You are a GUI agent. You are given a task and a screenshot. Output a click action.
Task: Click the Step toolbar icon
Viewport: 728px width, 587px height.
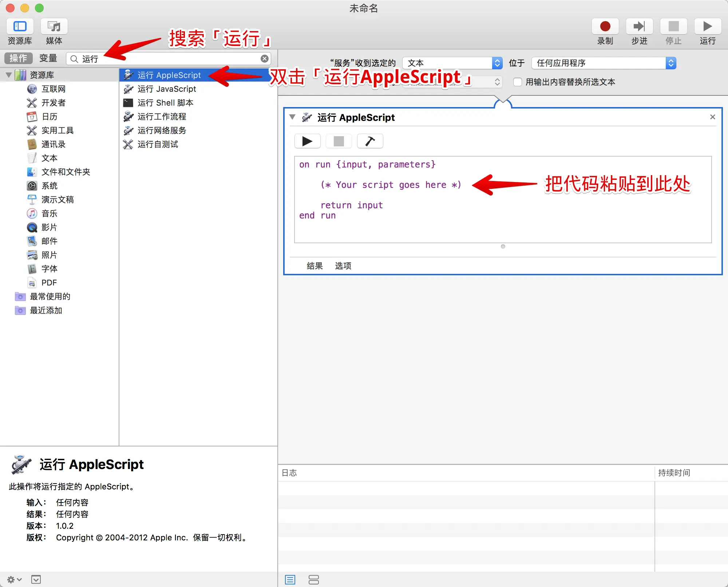[639, 27]
